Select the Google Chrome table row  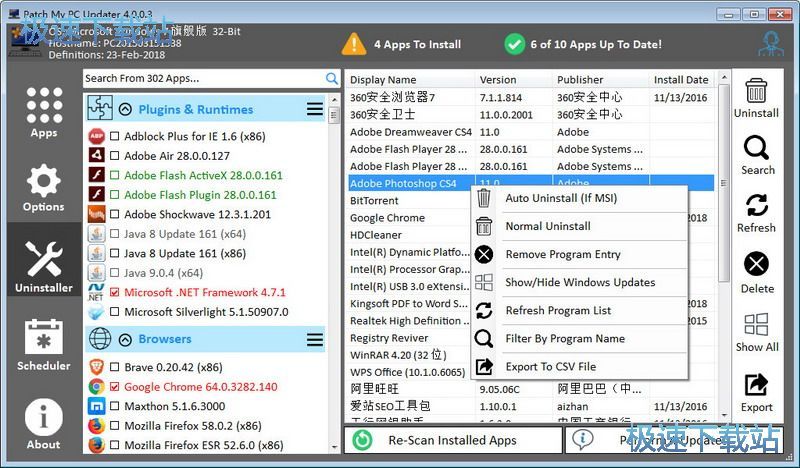pos(411,218)
